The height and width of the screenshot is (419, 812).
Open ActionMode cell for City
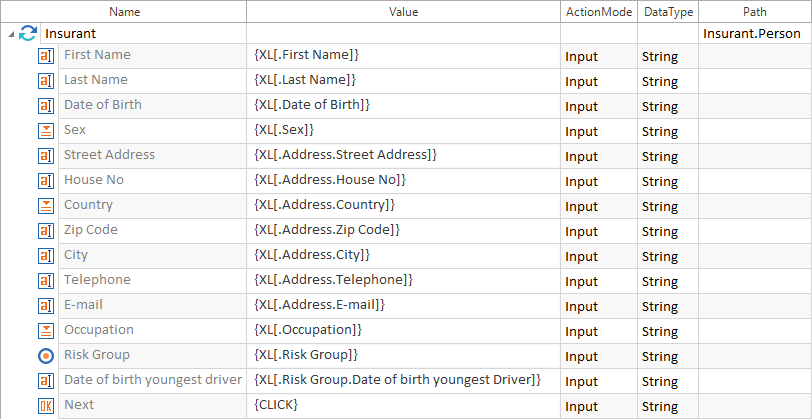tap(598, 256)
